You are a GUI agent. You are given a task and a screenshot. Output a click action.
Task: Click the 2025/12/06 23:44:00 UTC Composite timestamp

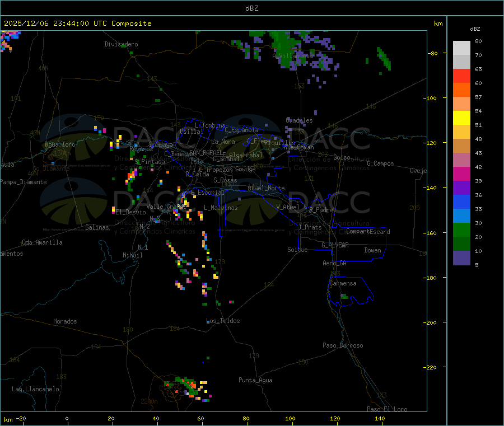tap(77, 24)
